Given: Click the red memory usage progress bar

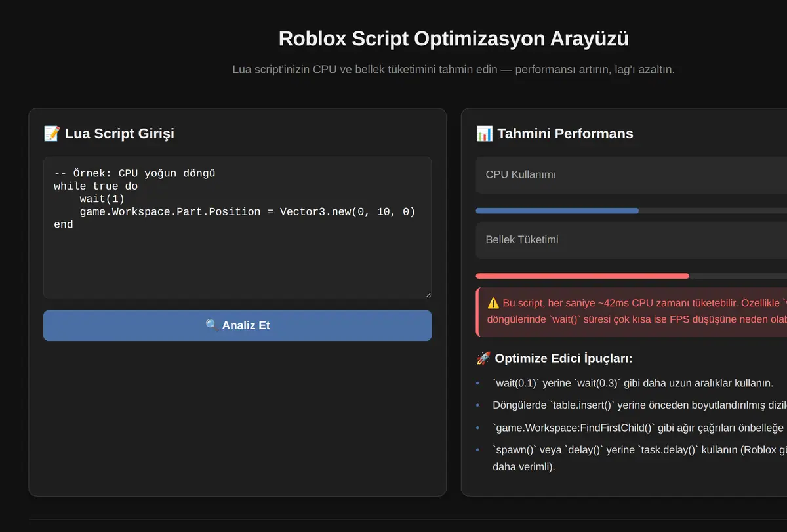Looking at the screenshot, I should point(582,276).
